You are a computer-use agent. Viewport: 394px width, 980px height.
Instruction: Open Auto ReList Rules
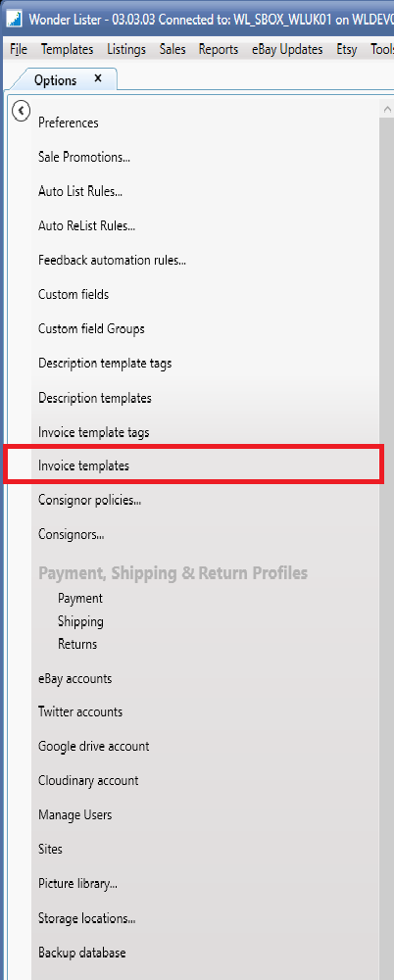click(x=87, y=225)
